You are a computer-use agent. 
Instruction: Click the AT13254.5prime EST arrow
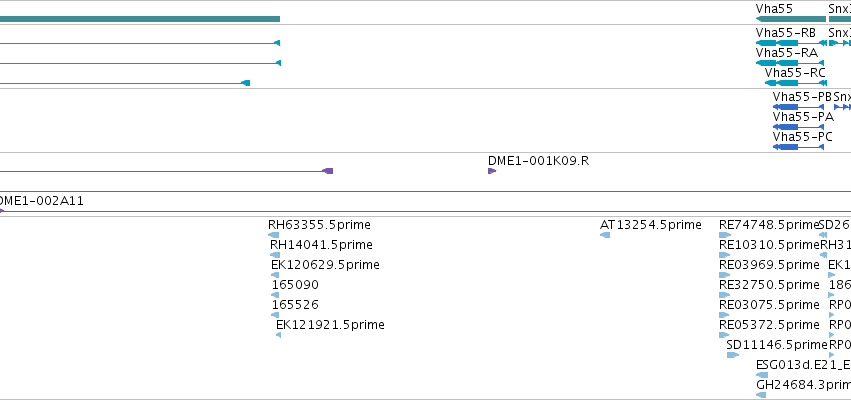point(605,235)
